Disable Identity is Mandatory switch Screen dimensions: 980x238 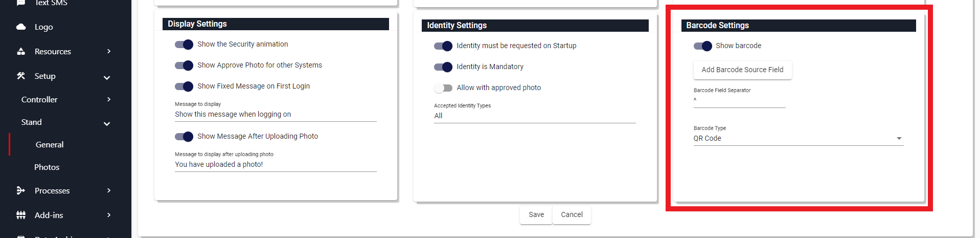click(443, 67)
